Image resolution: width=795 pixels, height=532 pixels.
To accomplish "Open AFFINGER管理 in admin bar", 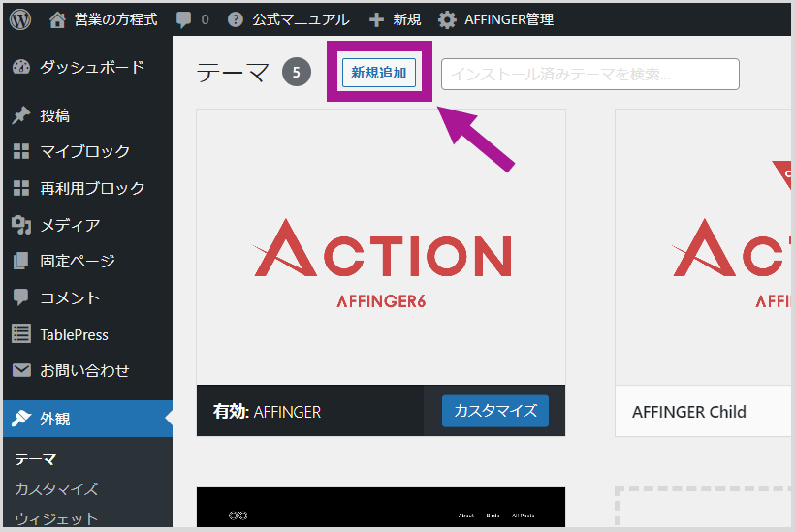I will pos(509,19).
